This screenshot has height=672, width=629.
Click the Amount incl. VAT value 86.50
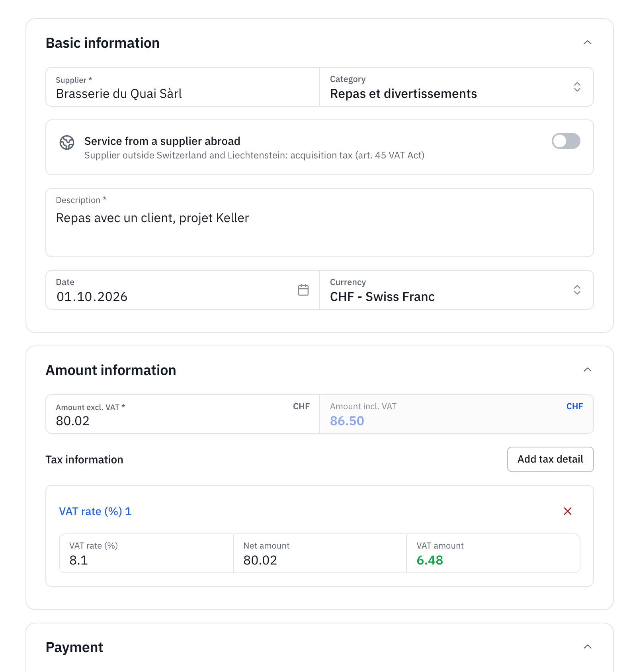pos(347,421)
